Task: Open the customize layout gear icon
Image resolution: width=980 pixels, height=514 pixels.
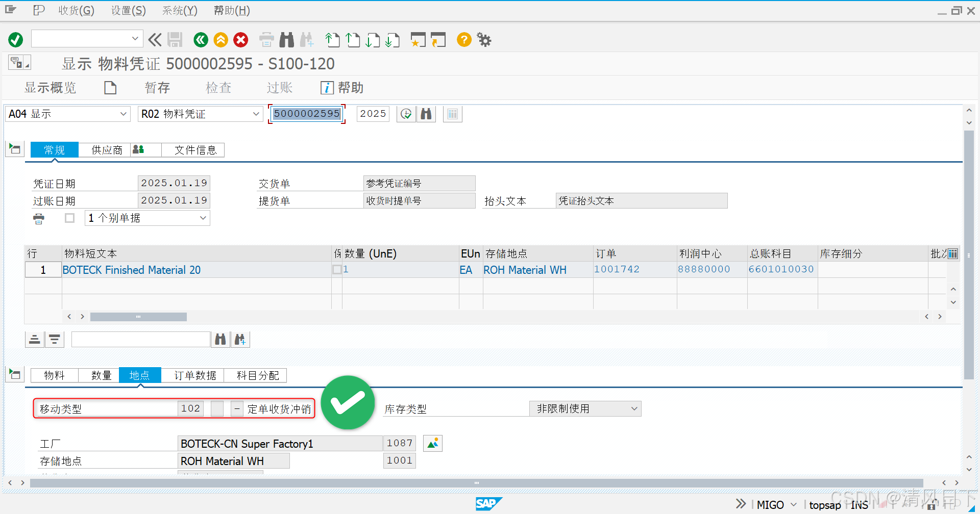Action: (483, 39)
